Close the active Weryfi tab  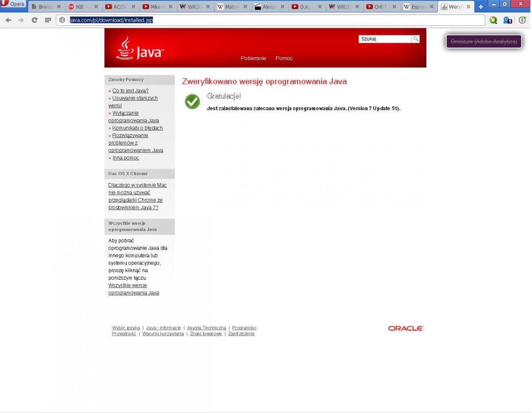[469, 7]
